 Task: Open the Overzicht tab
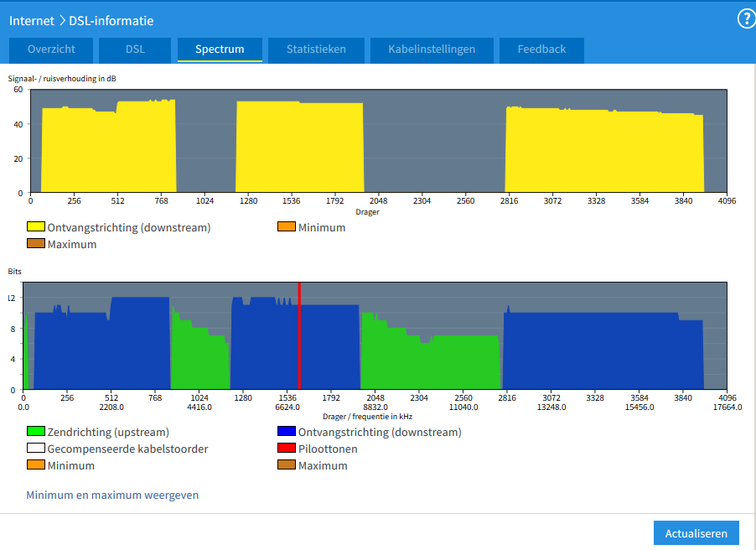[51, 49]
